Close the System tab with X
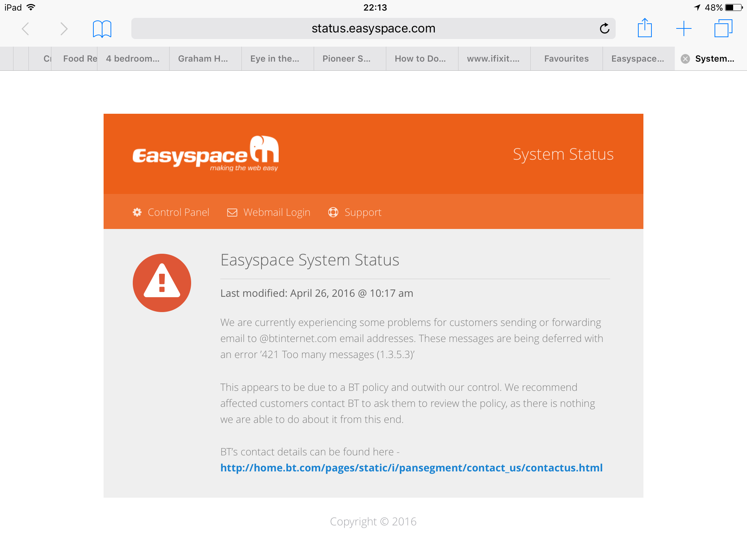 point(685,59)
